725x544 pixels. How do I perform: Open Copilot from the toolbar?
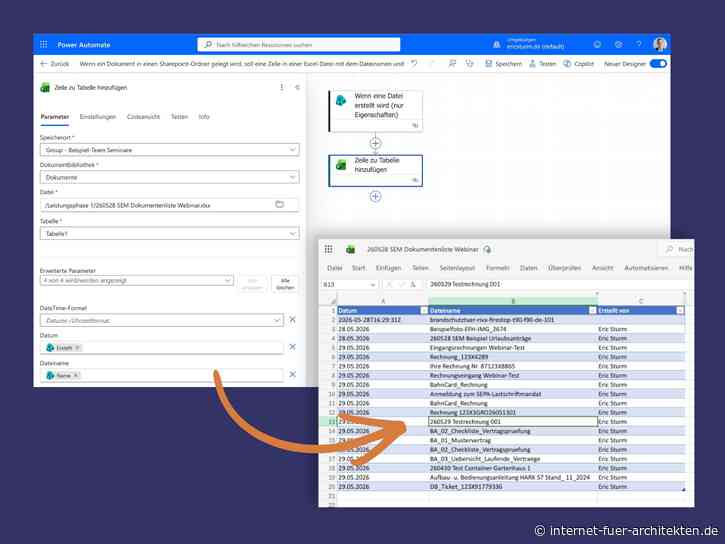tap(578, 64)
